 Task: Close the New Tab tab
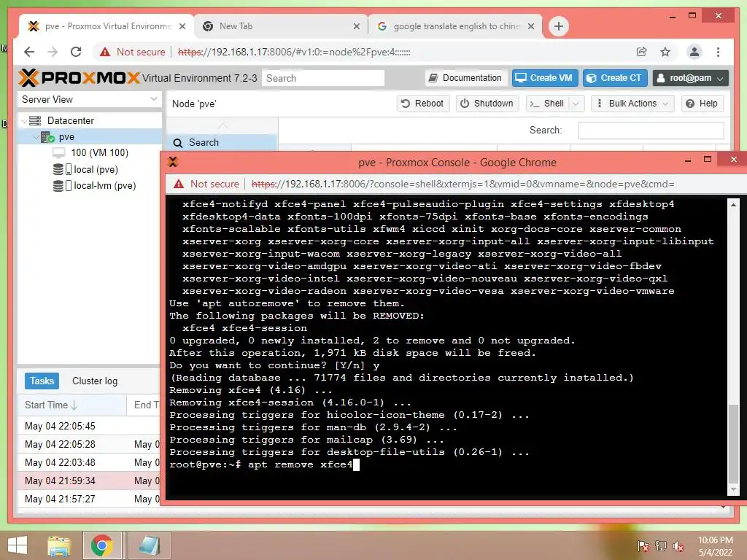(356, 27)
